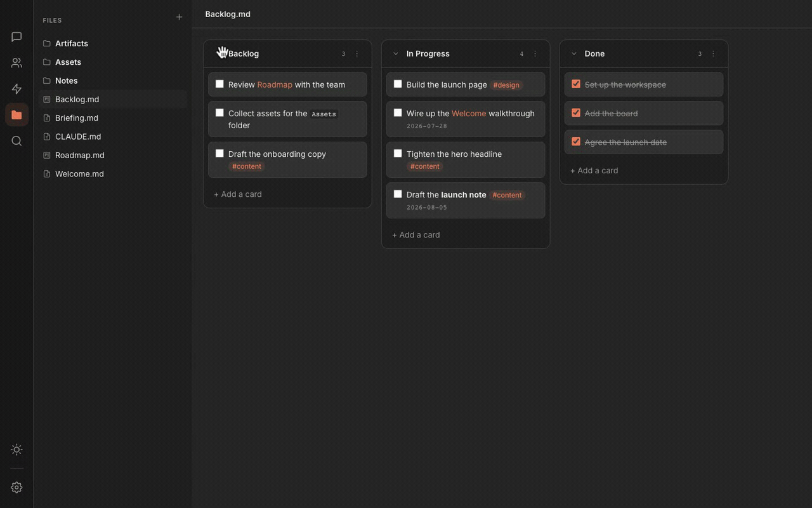Open Welcome.md in the file list
812x508 pixels.
(112, 174)
